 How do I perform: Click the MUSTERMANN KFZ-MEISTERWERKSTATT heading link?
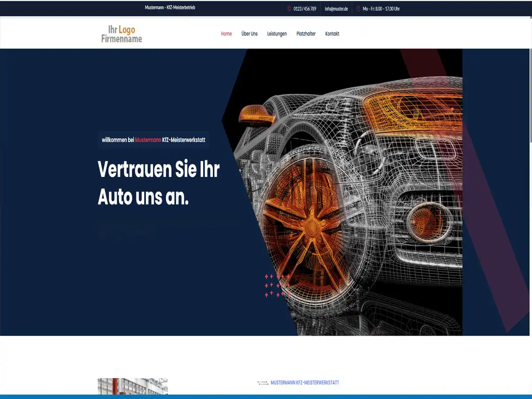(x=305, y=382)
